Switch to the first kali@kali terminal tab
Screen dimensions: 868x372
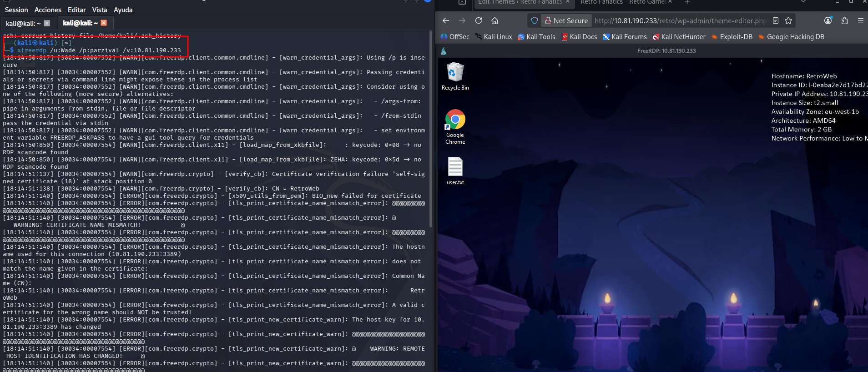(23, 23)
